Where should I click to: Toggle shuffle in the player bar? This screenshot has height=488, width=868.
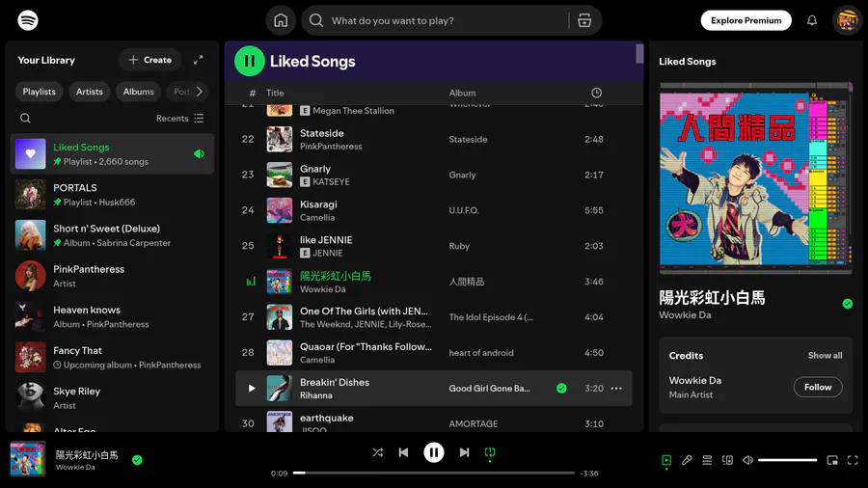point(377,452)
